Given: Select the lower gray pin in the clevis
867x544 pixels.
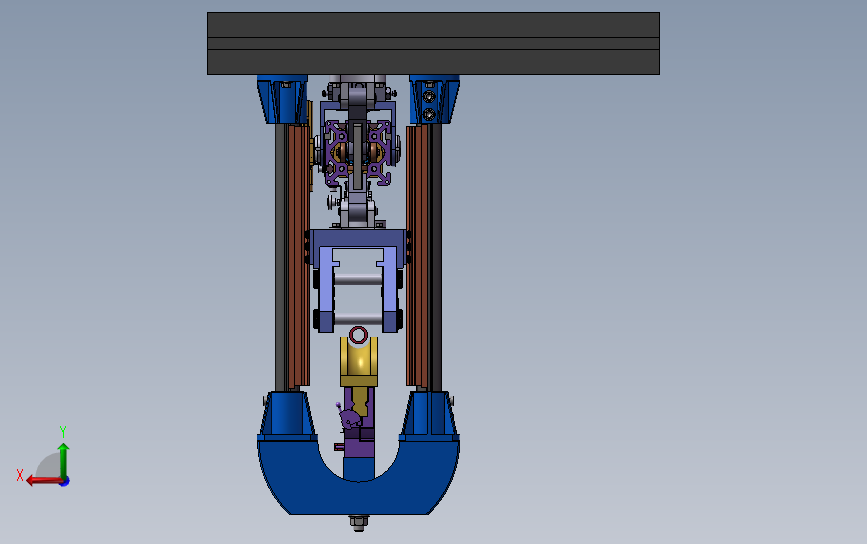Looking at the screenshot, I should click(x=358, y=320).
